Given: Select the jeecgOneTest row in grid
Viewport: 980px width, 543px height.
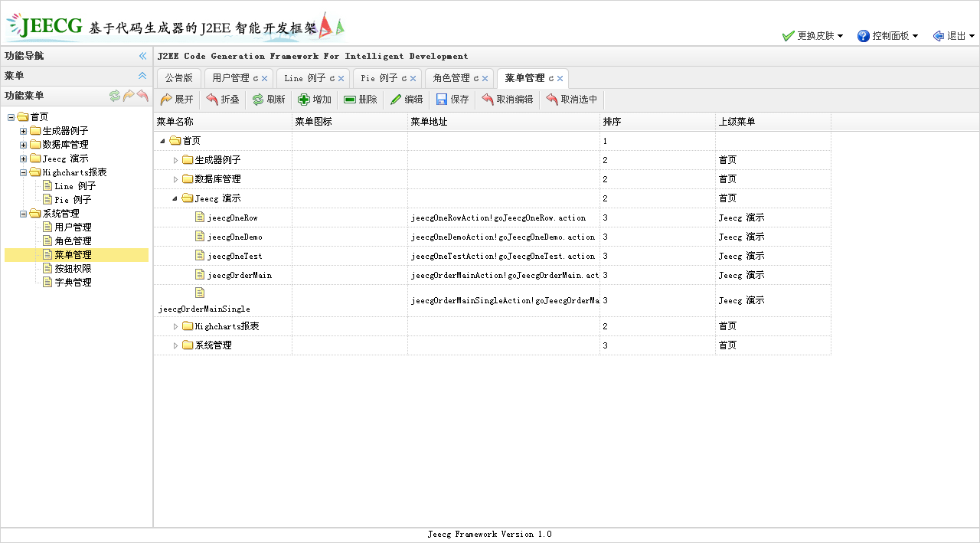Looking at the screenshot, I should pyautogui.click(x=492, y=256).
